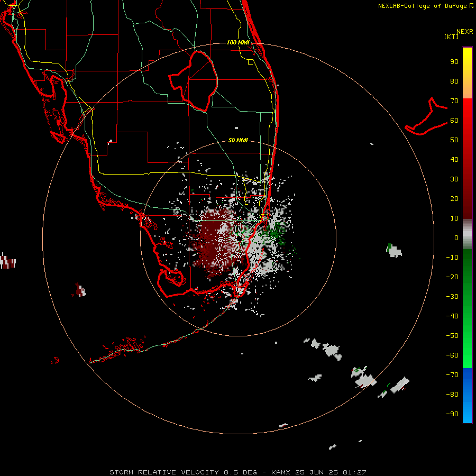Select the 60 value on the velocity scale
476x476 pixels.
(454, 121)
